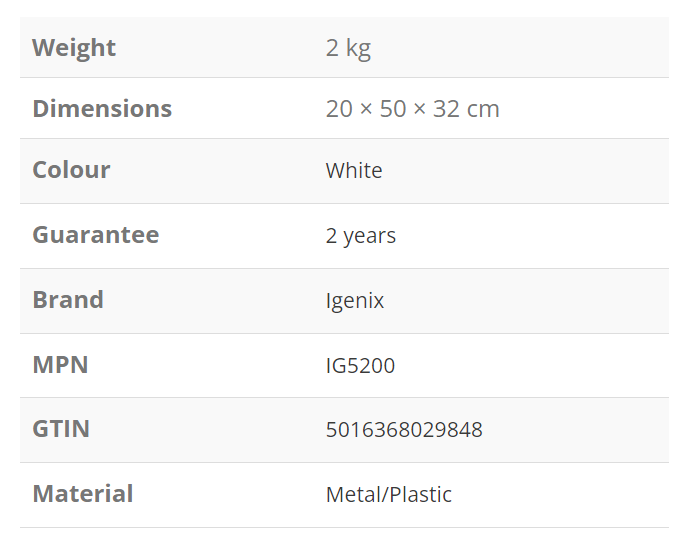This screenshot has height=545, width=684.
Task: Click the MPN row label
Action: (60, 365)
